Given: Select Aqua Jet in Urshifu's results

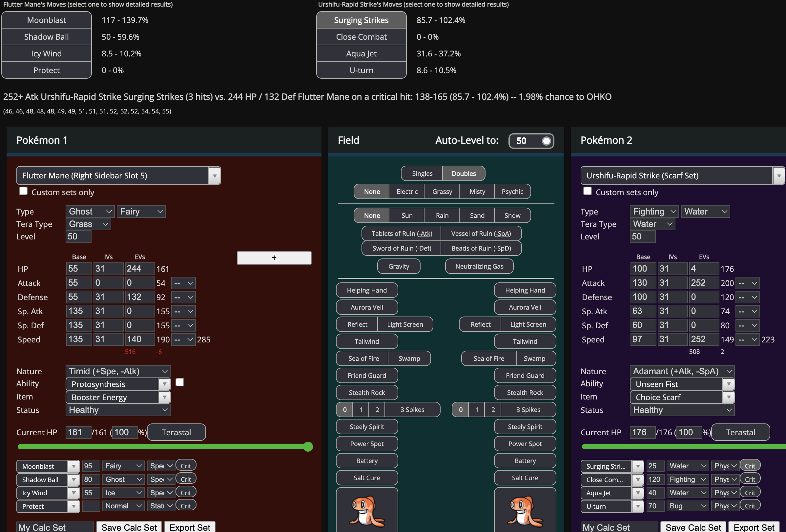Looking at the screenshot, I should 361,53.
